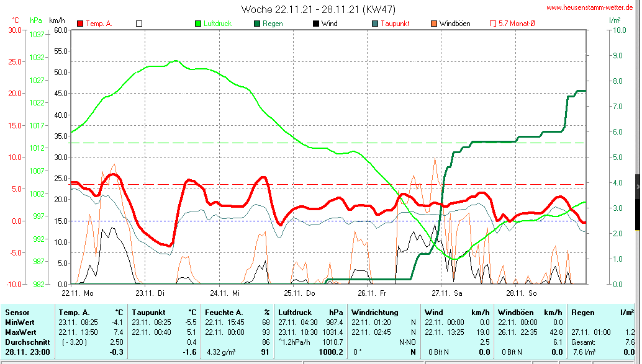Click the km/h axis unit label
The image size is (642, 364).
click(57, 20)
